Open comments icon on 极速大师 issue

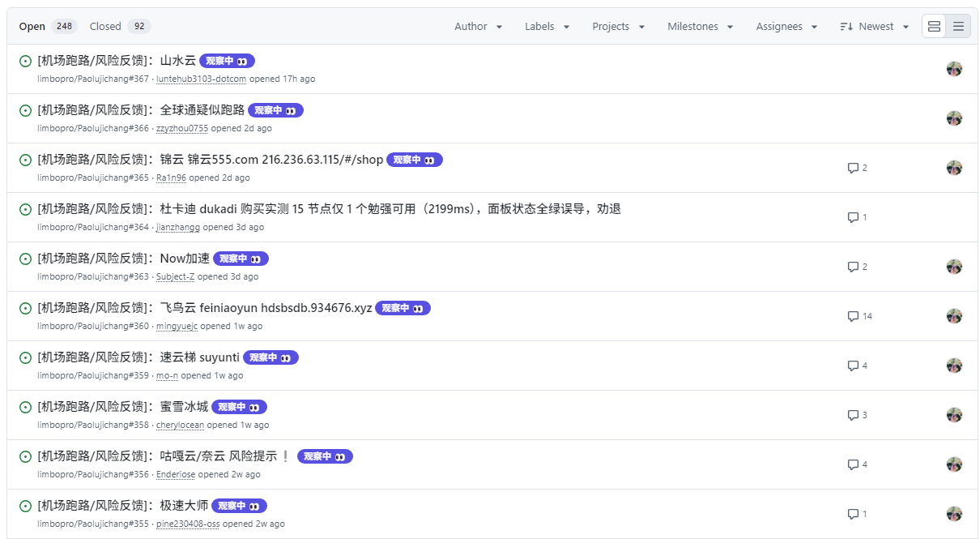pos(857,514)
